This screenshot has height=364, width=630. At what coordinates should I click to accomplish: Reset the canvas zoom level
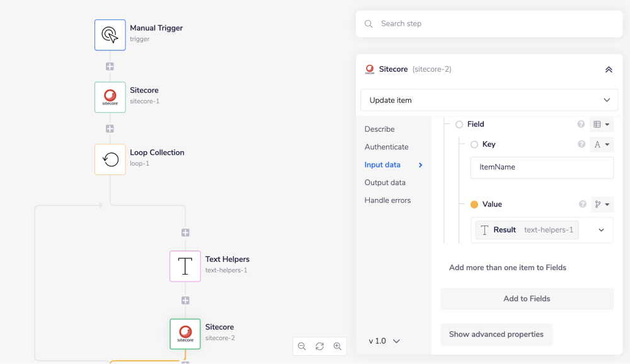pos(319,346)
